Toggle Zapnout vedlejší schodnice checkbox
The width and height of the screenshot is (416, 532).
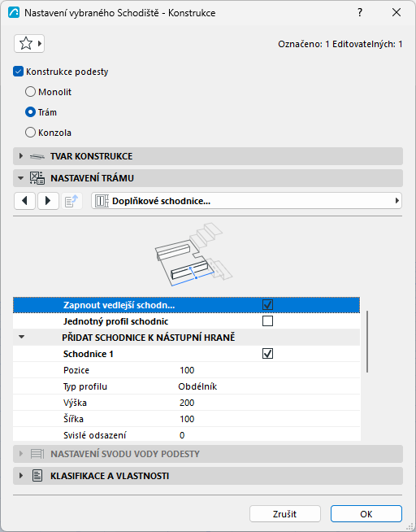(x=267, y=305)
